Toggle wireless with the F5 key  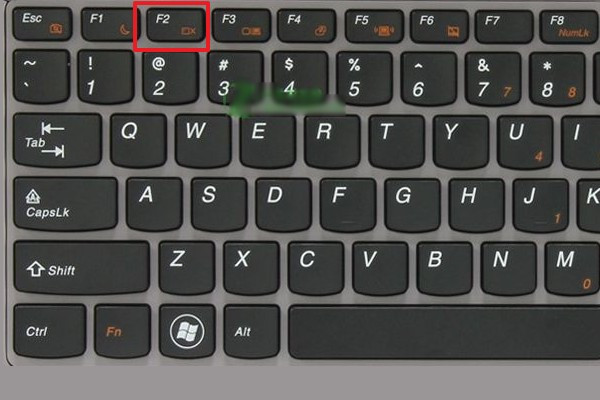374,26
